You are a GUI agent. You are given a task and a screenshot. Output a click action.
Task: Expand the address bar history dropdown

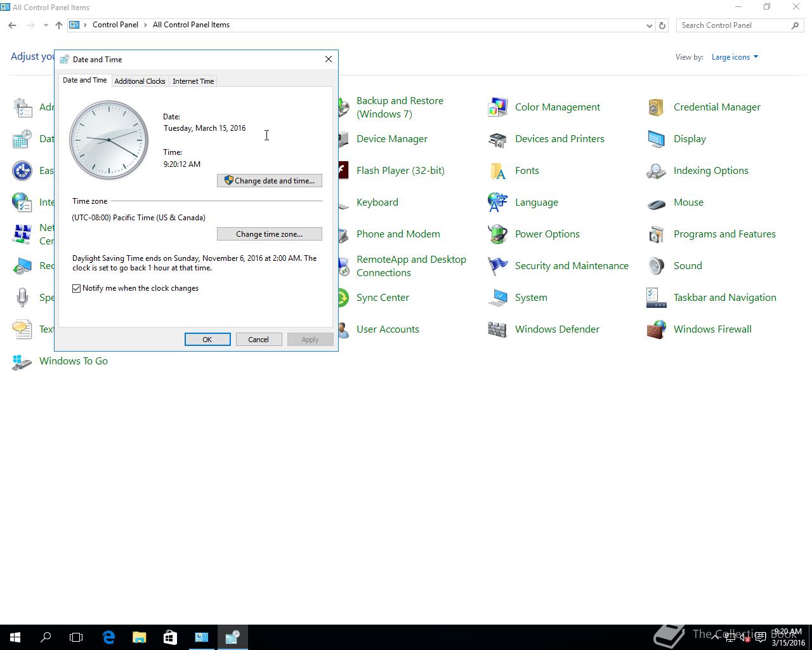point(649,25)
